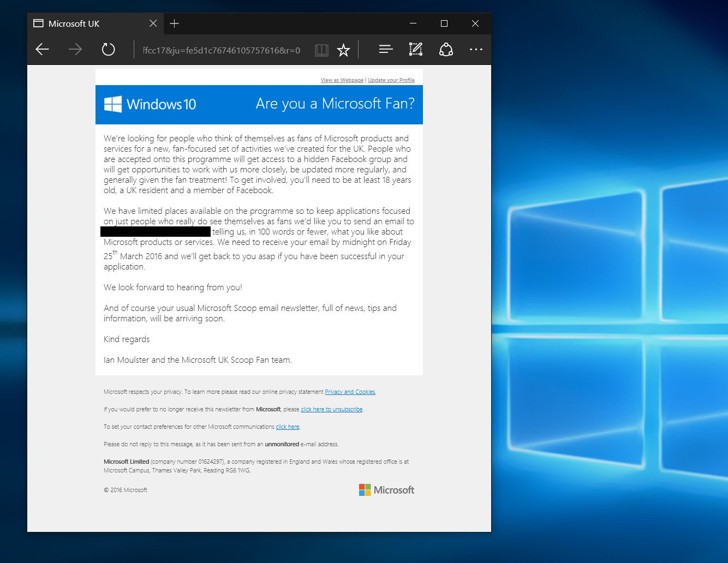Click the redacted email address block

pyautogui.click(x=156, y=231)
